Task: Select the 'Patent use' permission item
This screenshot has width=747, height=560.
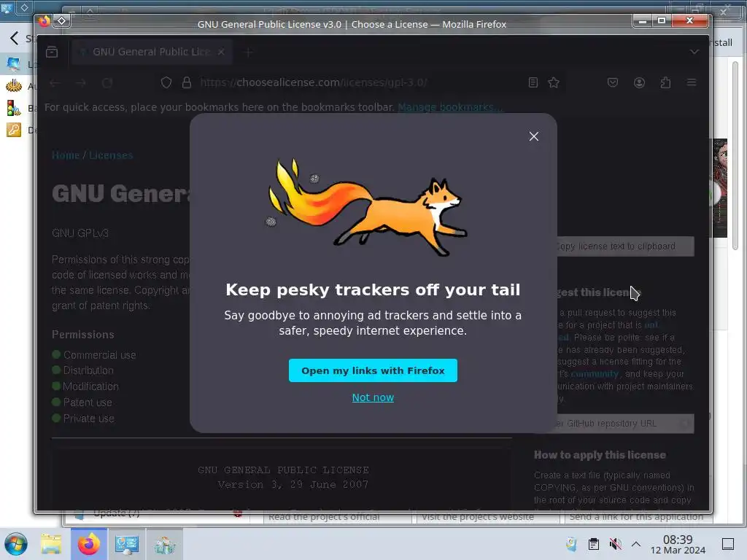Action: [x=82, y=402]
